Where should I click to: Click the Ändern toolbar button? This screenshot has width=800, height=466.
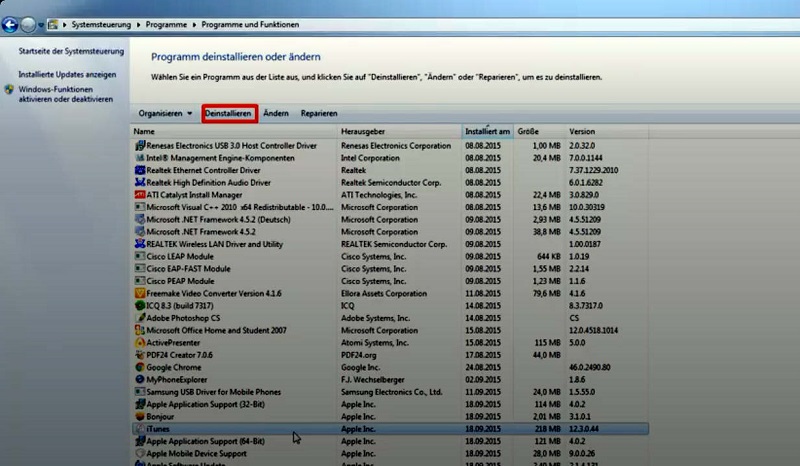click(276, 113)
